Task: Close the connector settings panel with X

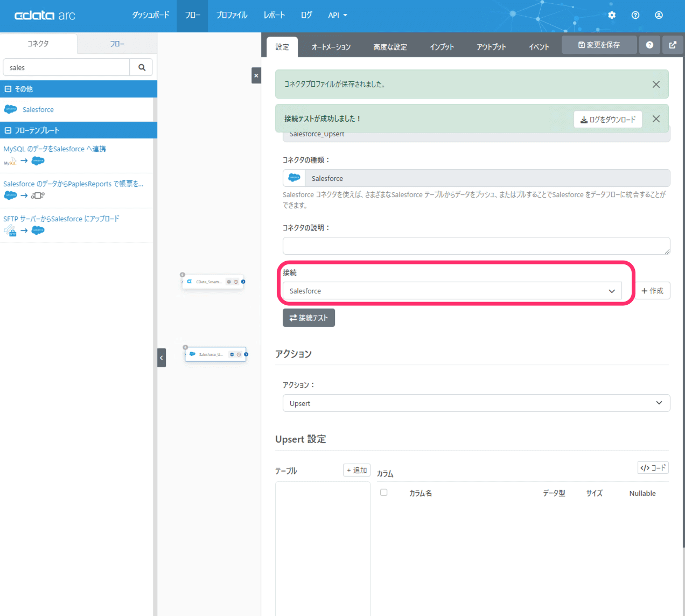Action: [x=256, y=75]
